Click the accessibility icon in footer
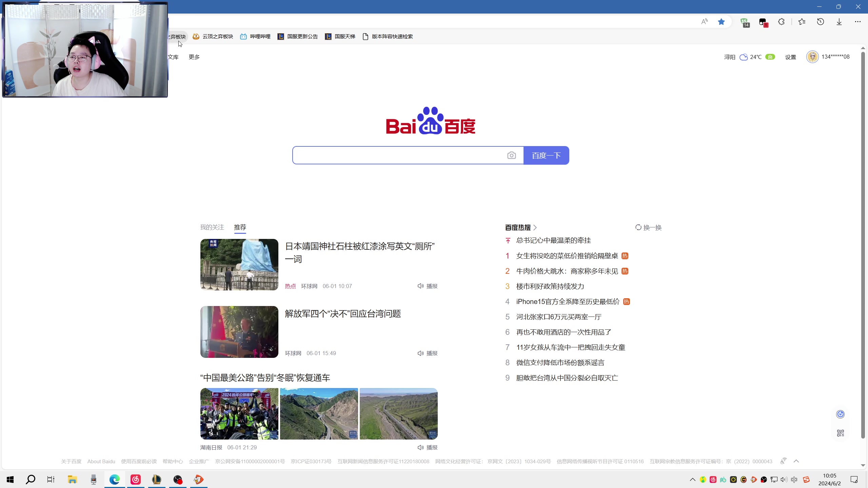This screenshot has width=868, height=488. (x=783, y=461)
